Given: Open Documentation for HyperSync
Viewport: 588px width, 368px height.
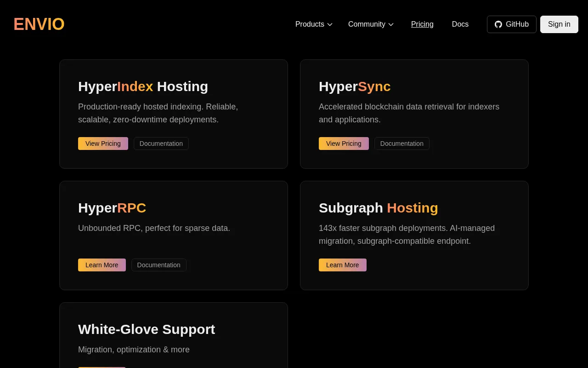Looking at the screenshot, I should coord(402,144).
